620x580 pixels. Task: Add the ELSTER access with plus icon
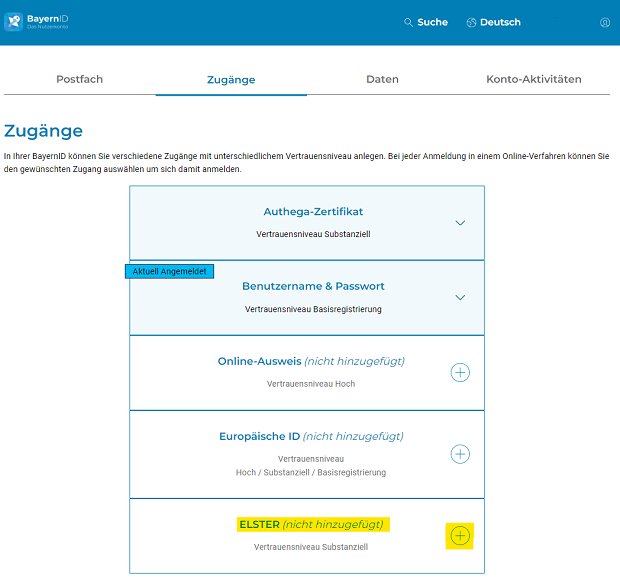(460, 536)
